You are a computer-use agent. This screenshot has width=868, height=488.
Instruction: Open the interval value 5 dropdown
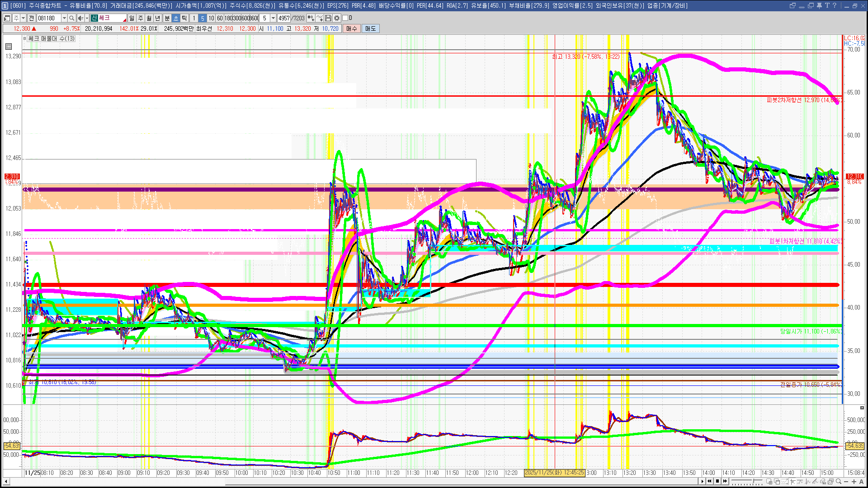(273, 18)
